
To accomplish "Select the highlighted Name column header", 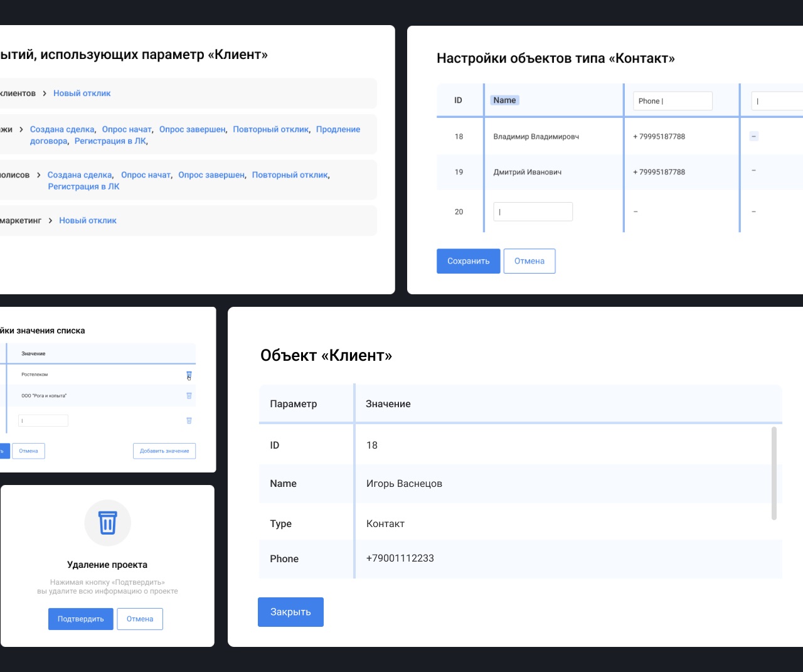I will click(504, 100).
